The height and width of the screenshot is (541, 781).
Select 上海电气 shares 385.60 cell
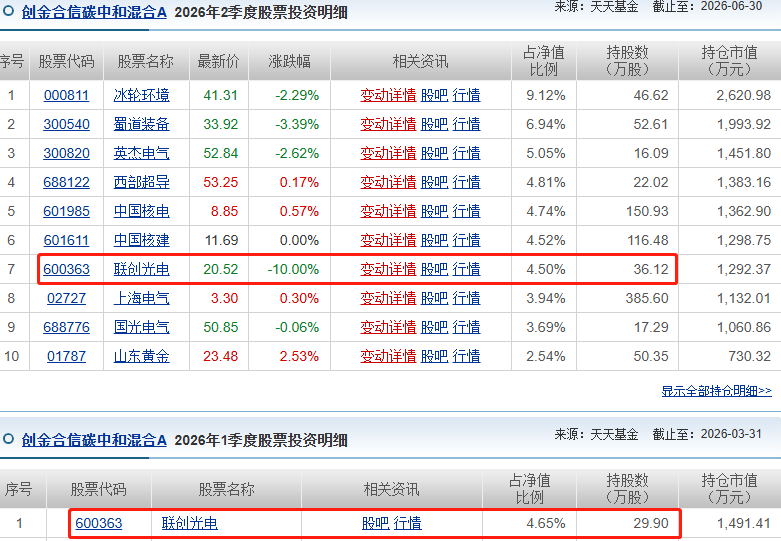[x=647, y=298]
